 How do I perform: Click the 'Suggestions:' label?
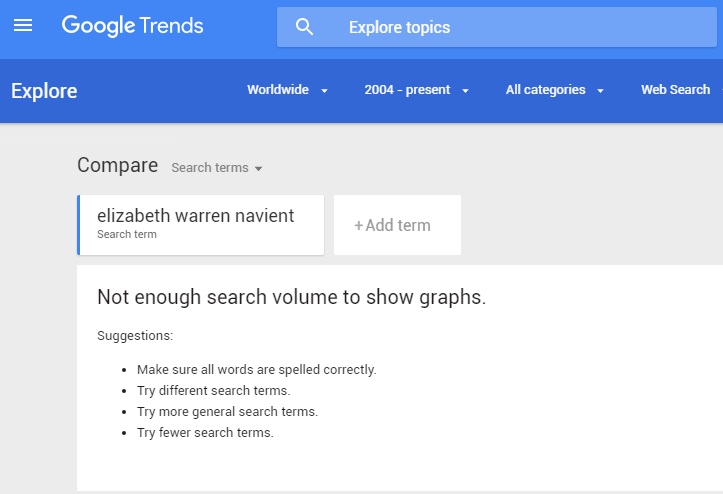pyautogui.click(x=135, y=336)
